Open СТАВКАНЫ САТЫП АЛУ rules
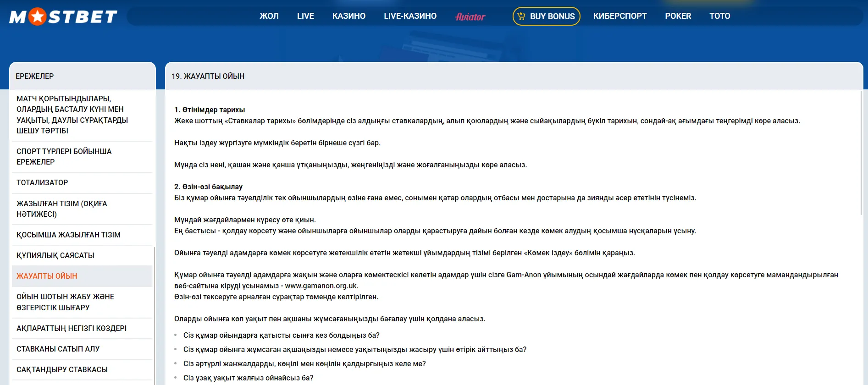 (x=58, y=349)
